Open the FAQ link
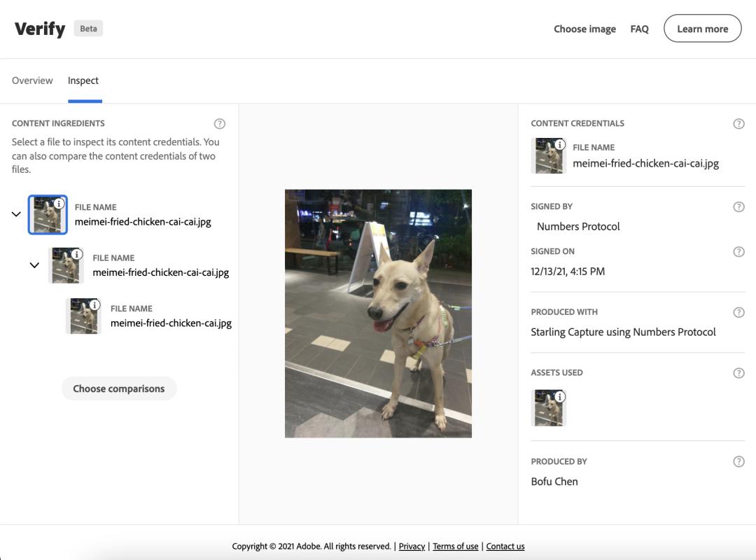756x560 pixels. tap(639, 29)
